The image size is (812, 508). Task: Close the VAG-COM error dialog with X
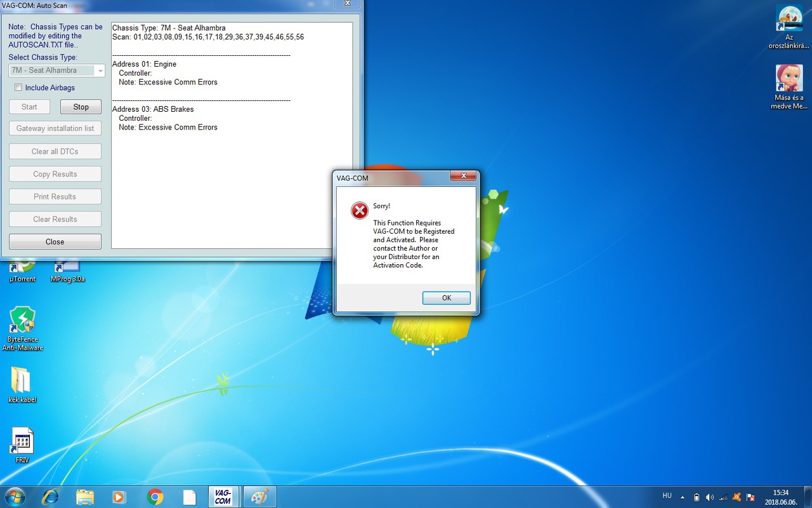pyautogui.click(x=463, y=176)
